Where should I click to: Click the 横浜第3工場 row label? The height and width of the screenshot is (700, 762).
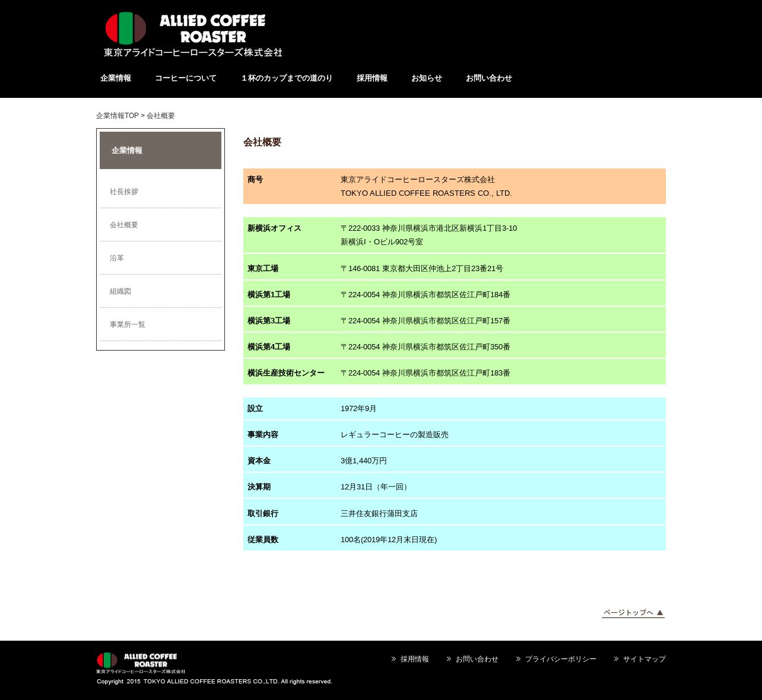coord(269,321)
